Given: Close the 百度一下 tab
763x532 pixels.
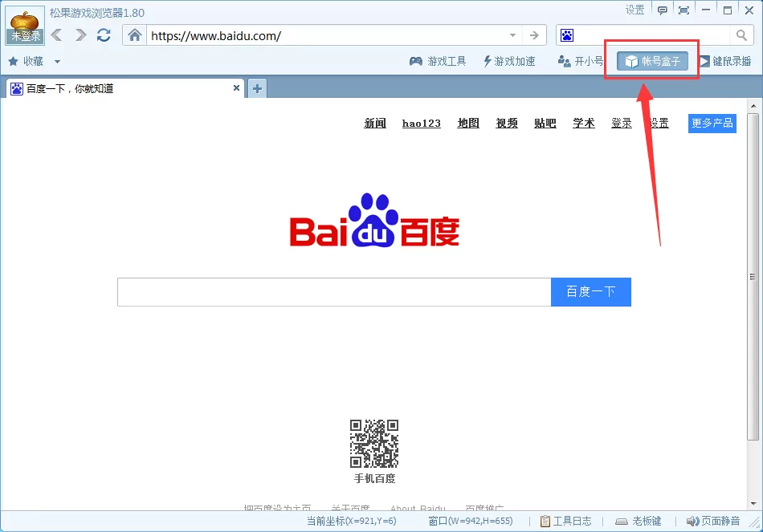Looking at the screenshot, I should [236, 88].
